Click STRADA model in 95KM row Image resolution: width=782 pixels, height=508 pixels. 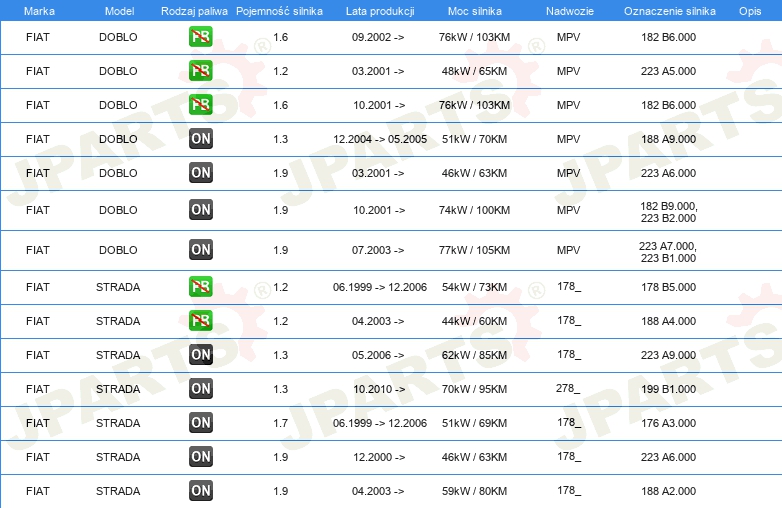point(118,389)
